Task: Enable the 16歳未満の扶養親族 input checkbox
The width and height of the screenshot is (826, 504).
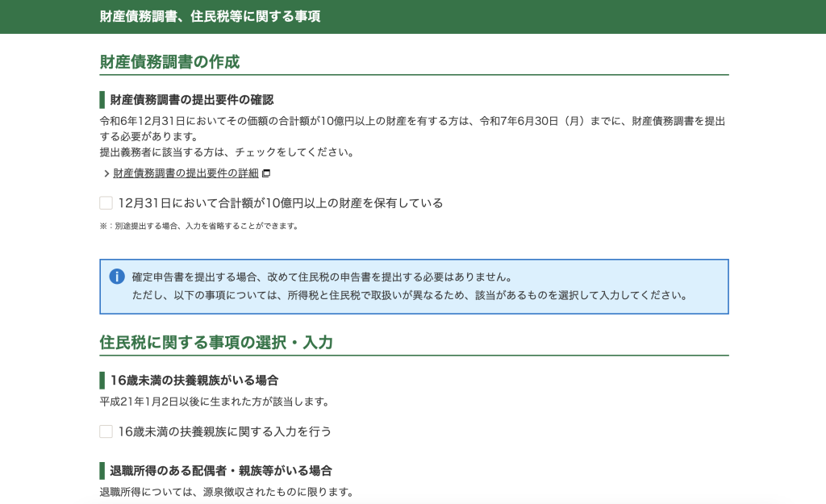Action: click(x=106, y=431)
